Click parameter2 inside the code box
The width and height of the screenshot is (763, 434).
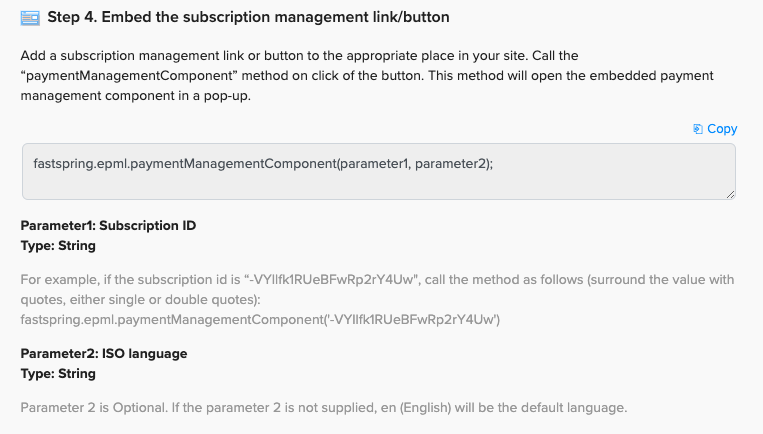pos(451,164)
